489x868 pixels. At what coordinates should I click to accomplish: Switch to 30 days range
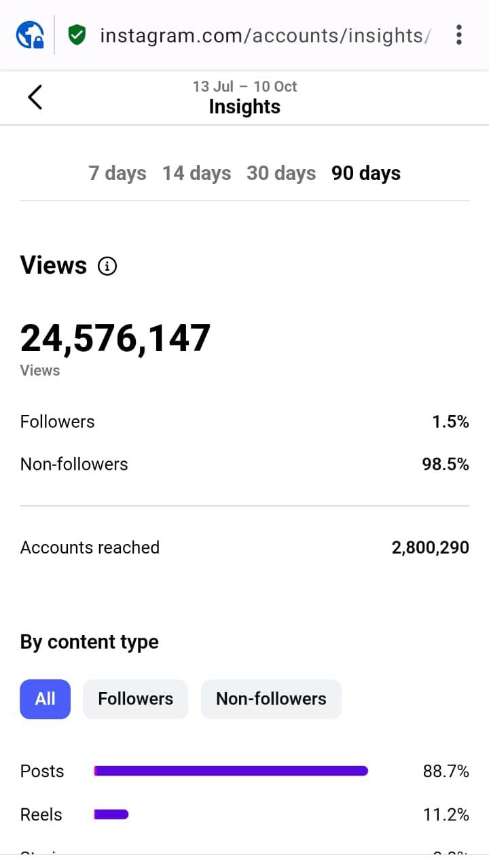281,173
